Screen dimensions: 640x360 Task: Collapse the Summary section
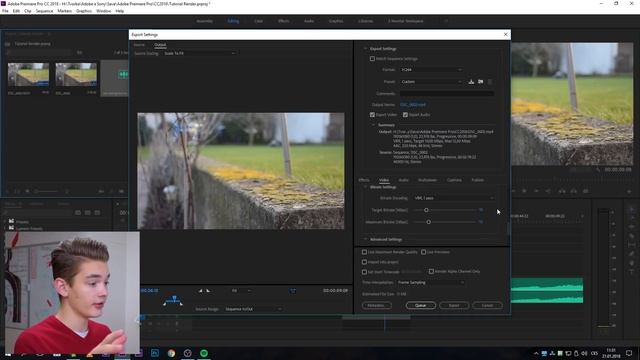click(373, 125)
